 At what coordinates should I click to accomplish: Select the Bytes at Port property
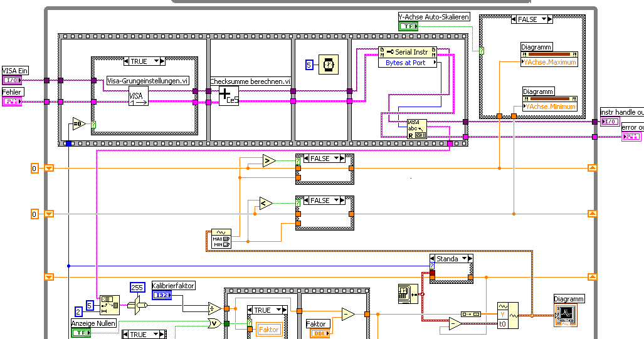coord(408,63)
